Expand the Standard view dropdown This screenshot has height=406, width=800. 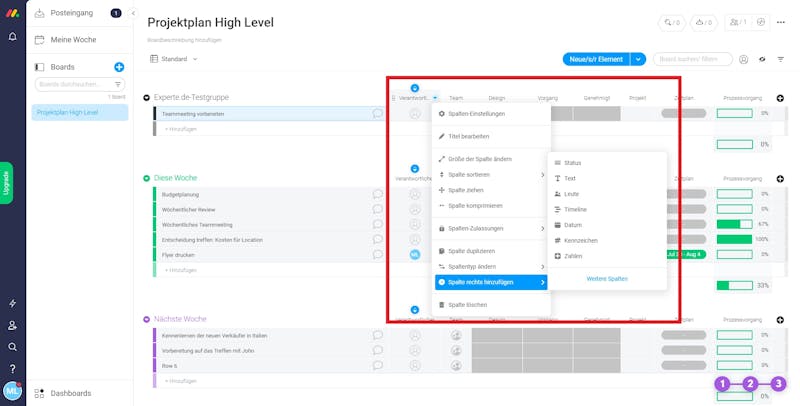click(x=174, y=59)
